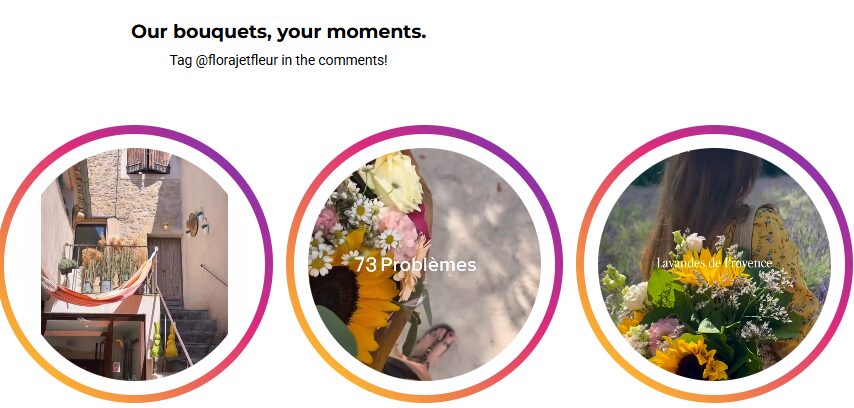Click the @florajetfleur tag text
Image resolution: width=854 pixels, height=408 pixels.
[x=237, y=60]
